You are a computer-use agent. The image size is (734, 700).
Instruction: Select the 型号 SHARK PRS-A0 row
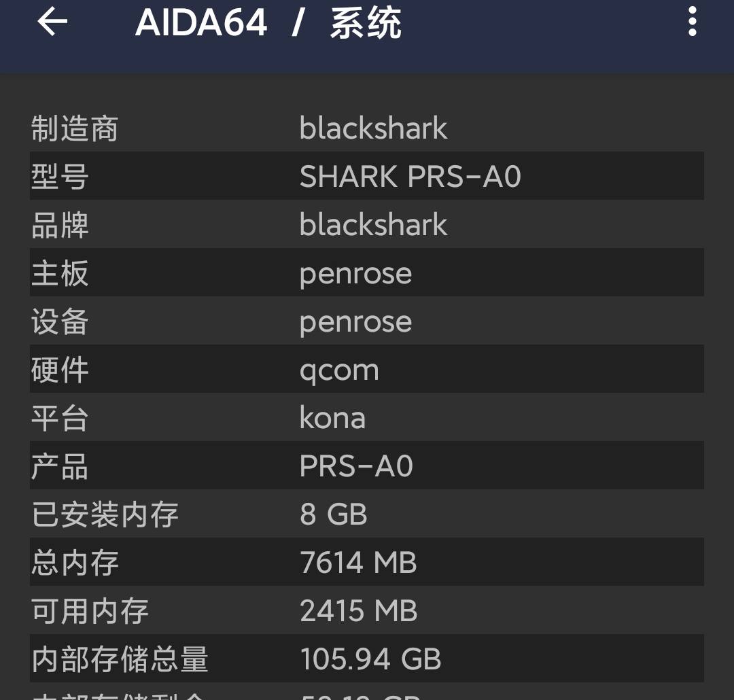tap(367, 175)
